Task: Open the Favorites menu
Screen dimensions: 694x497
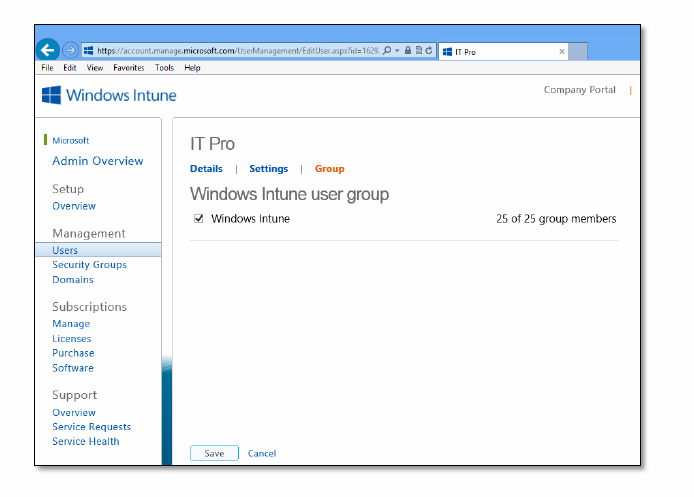Action: 129,68
